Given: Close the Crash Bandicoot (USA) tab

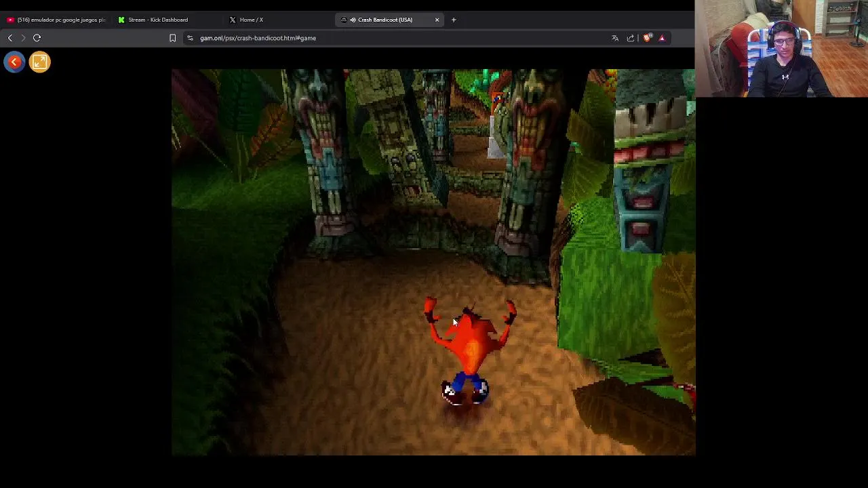Looking at the screenshot, I should point(437,20).
